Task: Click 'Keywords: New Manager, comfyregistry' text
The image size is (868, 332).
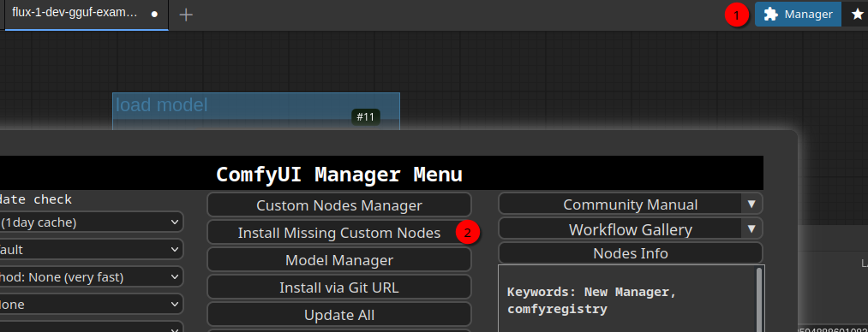Action: tap(592, 300)
